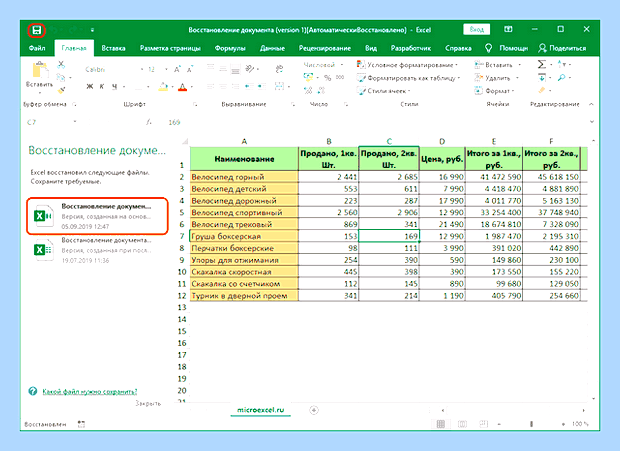Add a new sheet with plus icon
The width and height of the screenshot is (620, 451).
pyautogui.click(x=314, y=410)
